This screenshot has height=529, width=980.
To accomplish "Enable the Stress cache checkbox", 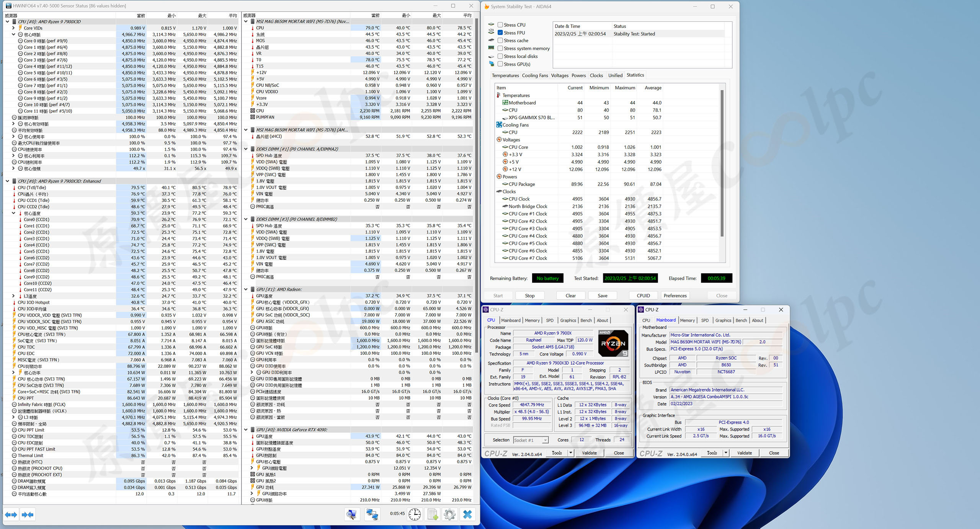I will [x=500, y=41].
